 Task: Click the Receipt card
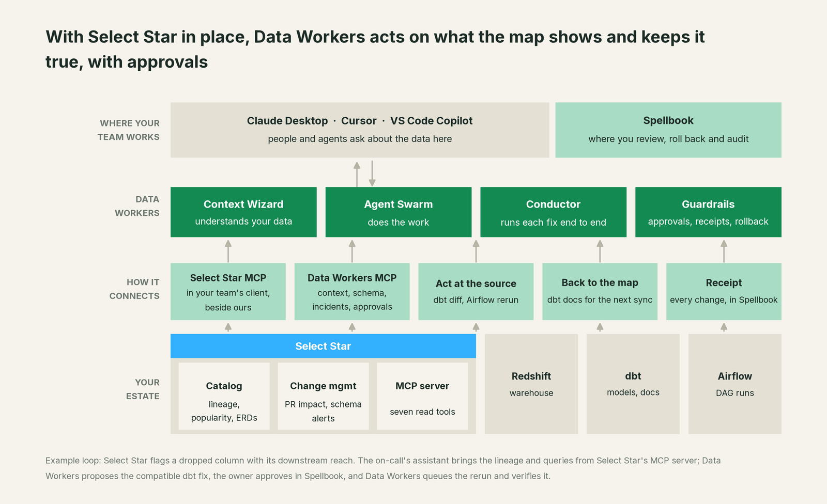(724, 292)
